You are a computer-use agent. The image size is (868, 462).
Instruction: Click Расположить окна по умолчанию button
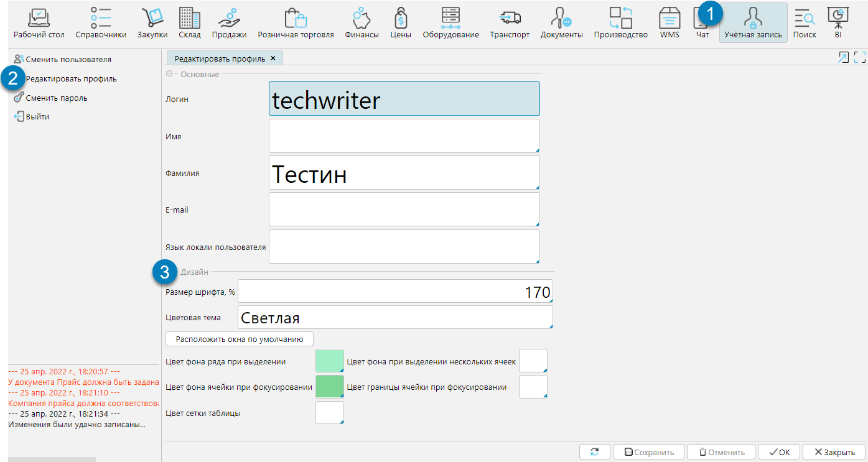(x=240, y=339)
